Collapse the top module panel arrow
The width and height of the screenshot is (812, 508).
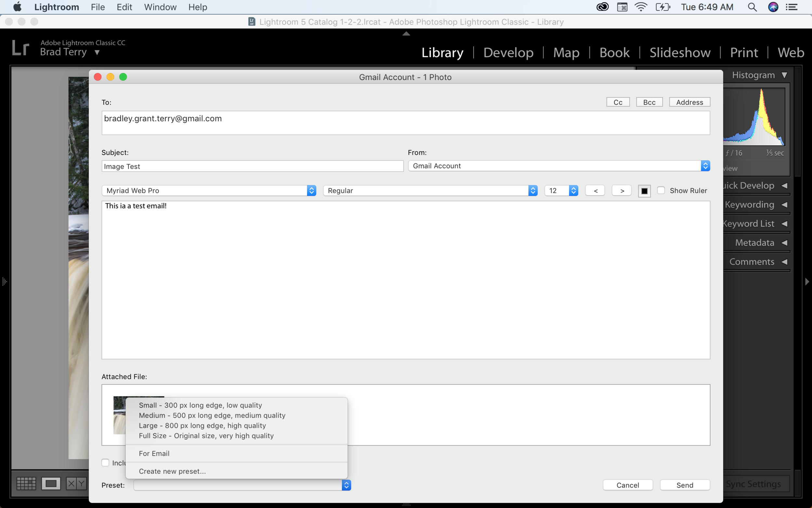point(406,33)
